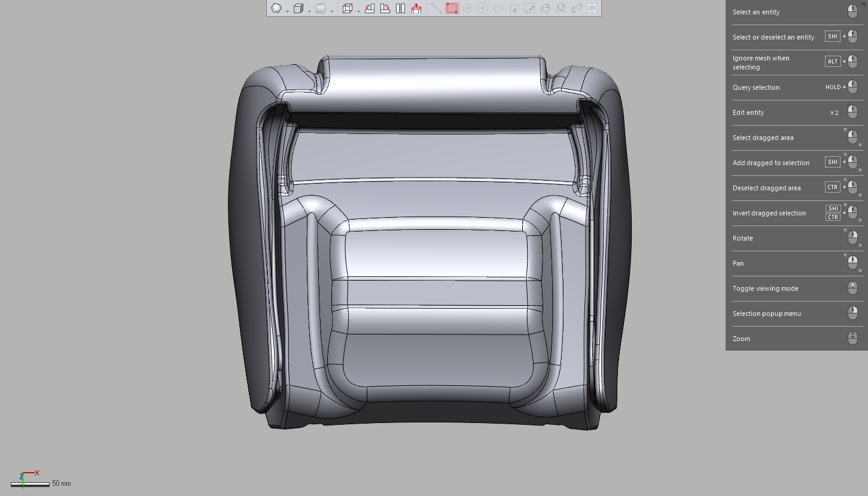Click the flip view mirror icon
The height and width of the screenshot is (496, 868).
401,8
